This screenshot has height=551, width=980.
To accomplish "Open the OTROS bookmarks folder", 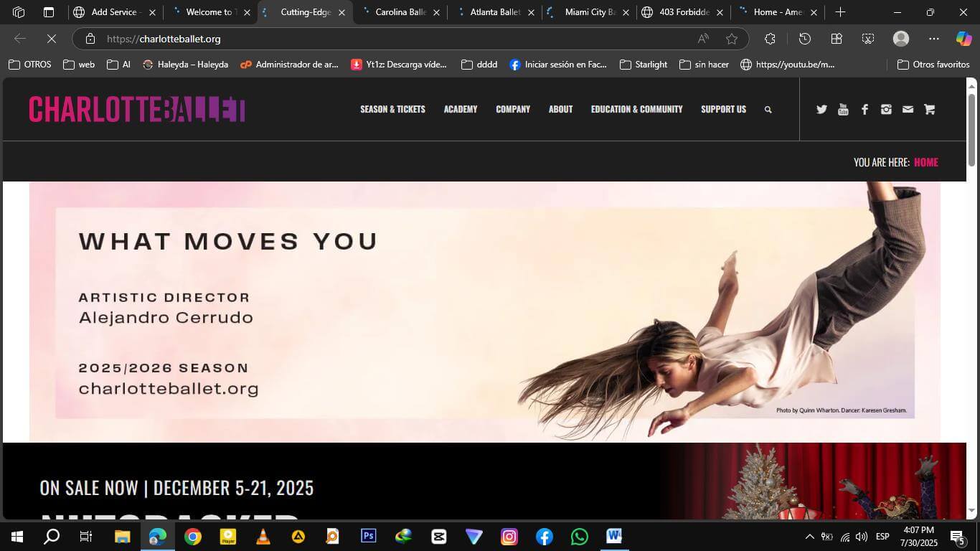I will (x=30, y=65).
